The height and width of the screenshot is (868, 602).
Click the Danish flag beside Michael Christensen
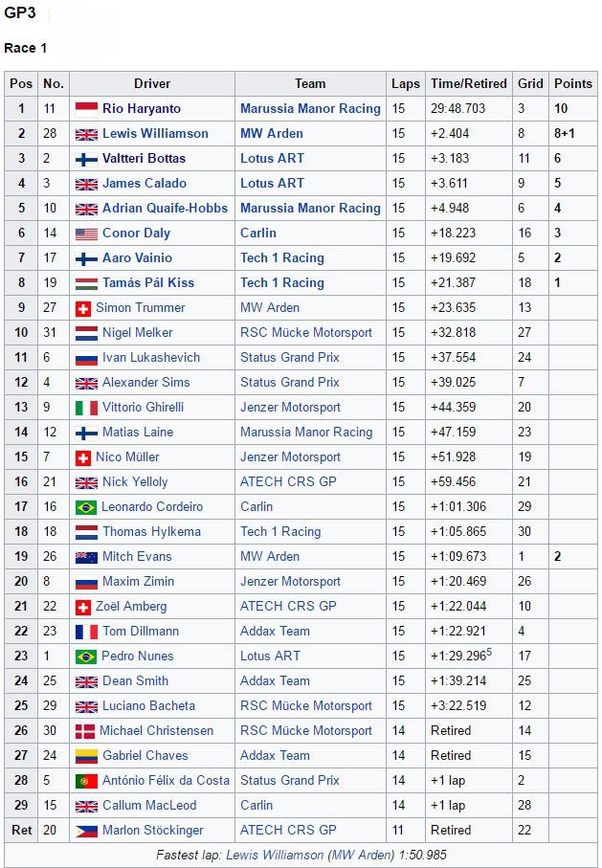coord(85,731)
